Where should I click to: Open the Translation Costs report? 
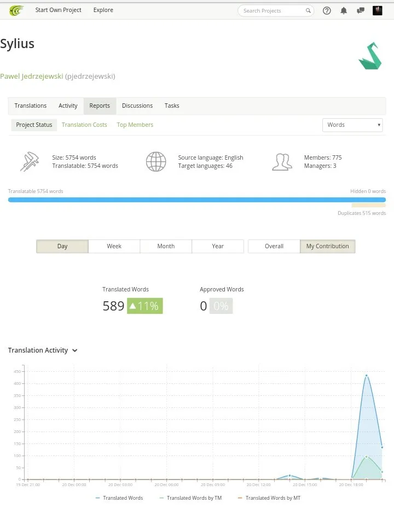click(x=84, y=125)
